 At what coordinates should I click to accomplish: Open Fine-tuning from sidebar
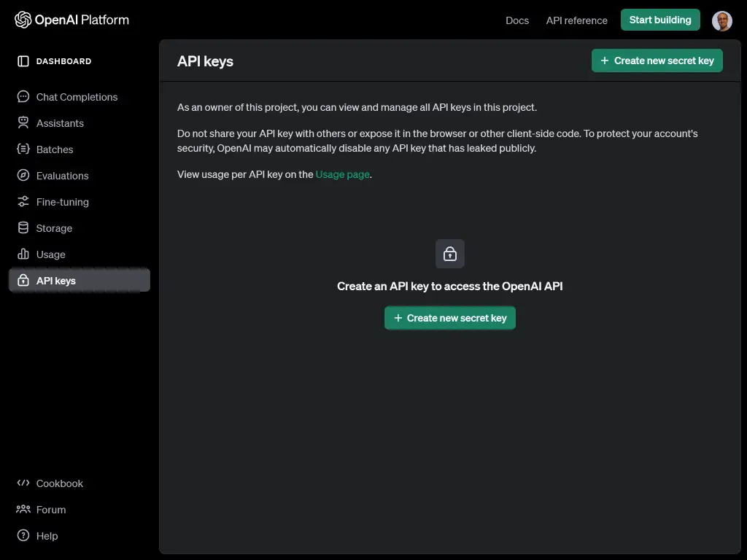tap(79, 201)
